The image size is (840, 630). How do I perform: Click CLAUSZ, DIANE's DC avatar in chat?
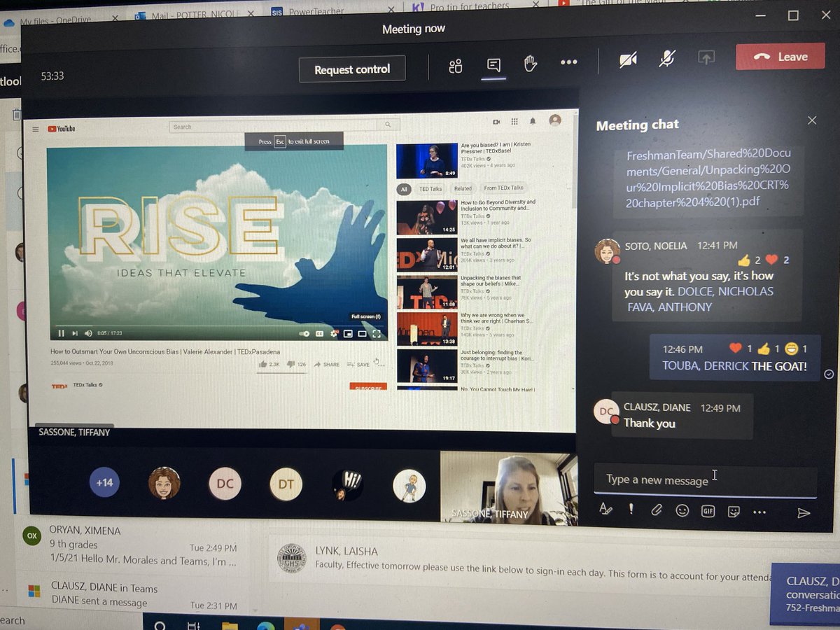click(x=606, y=411)
